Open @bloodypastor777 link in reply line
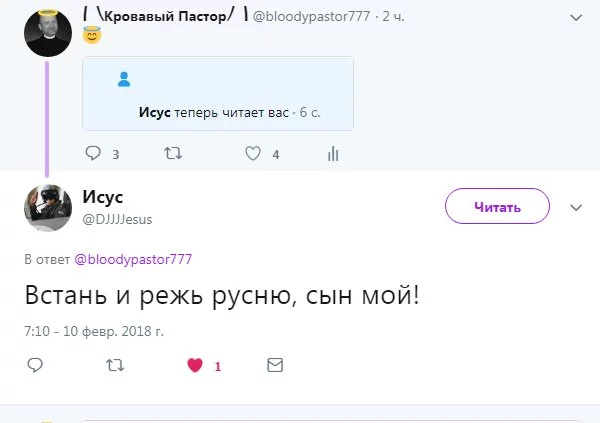The height and width of the screenshot is (423, 600). [133, 259]
